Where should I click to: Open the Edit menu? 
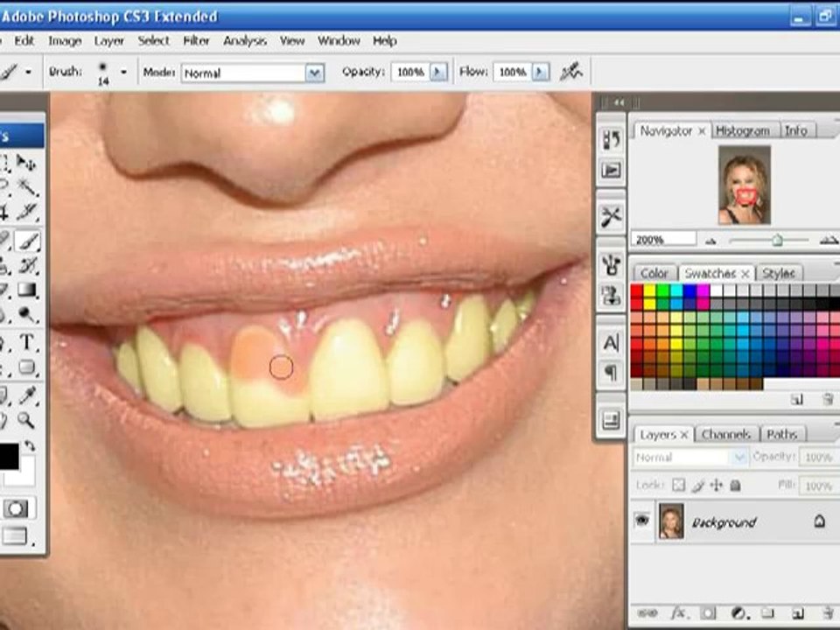pos(24,41)
